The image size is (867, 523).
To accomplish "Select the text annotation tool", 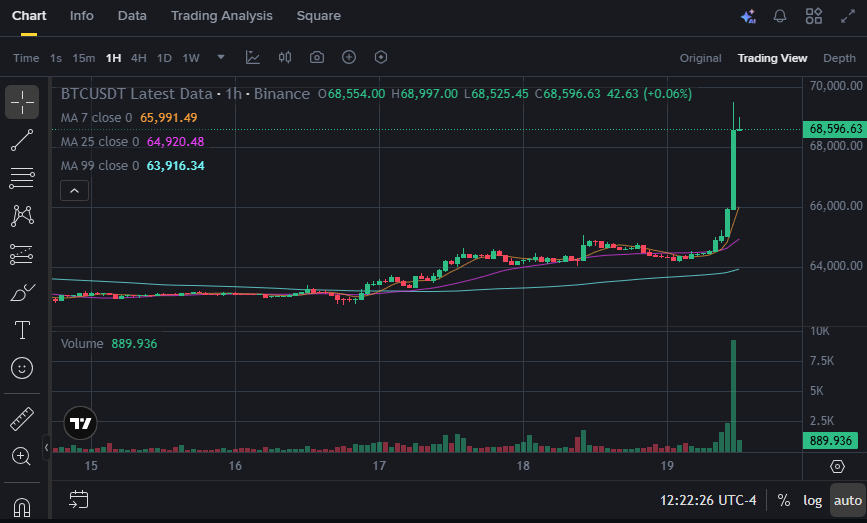I will (x=22, y=330).
